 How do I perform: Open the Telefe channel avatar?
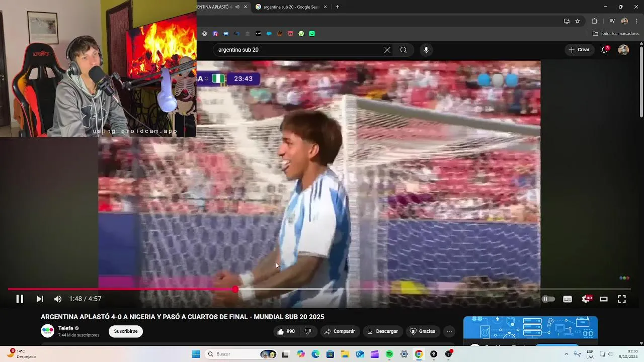tap(47, 331)
